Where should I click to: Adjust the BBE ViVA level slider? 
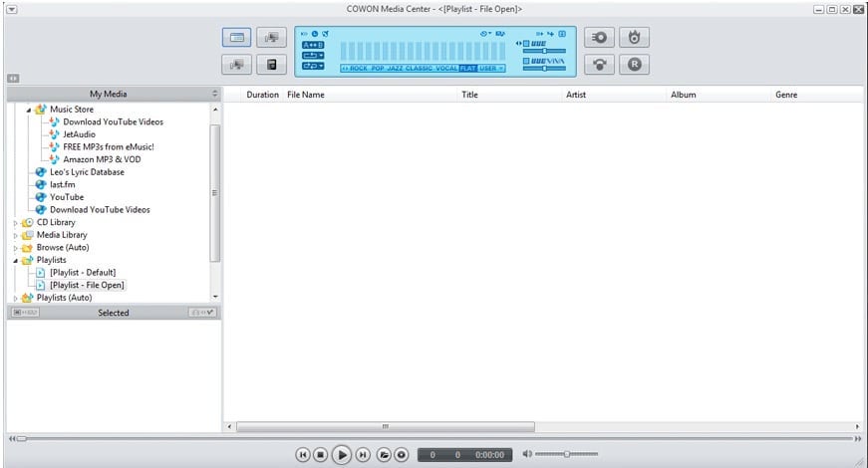click(x=545, y=69)
